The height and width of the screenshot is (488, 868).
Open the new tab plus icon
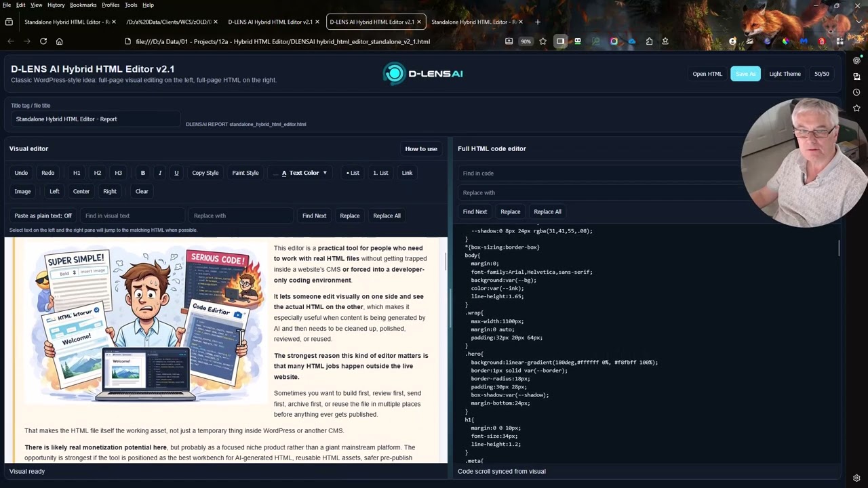[538, 22]
